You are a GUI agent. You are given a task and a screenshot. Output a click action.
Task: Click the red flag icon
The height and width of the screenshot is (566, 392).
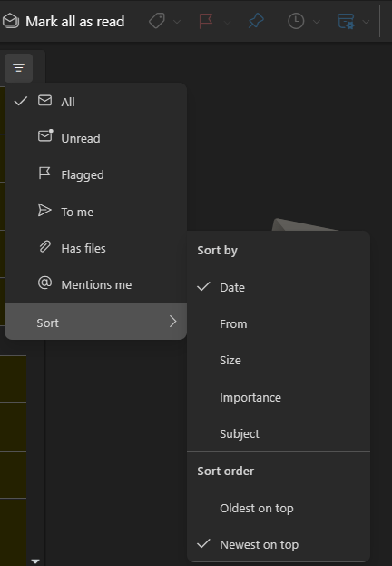tap(206, 21)
